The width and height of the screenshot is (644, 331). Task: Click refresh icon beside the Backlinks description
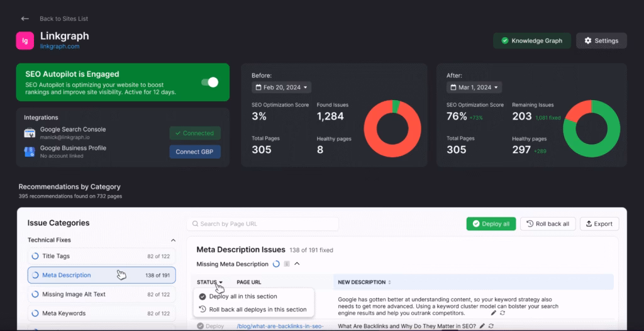491,326
